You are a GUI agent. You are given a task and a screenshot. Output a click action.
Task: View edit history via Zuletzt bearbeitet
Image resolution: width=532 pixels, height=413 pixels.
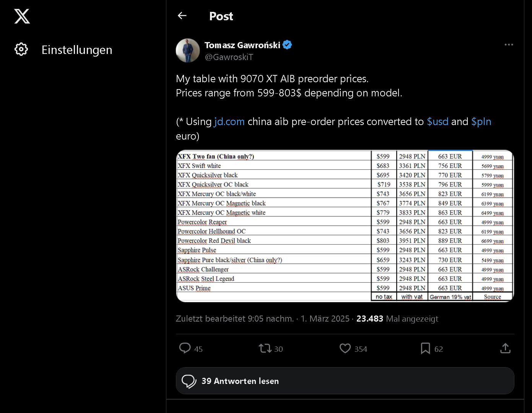pos(234,319)
